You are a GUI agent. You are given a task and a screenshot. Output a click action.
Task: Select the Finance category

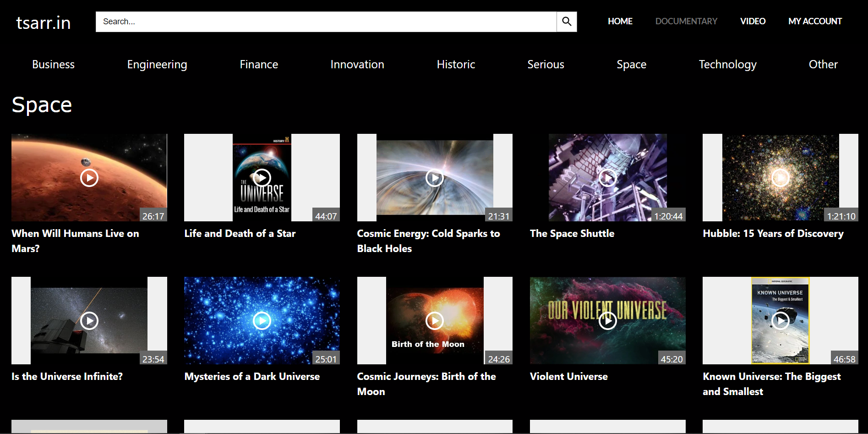[259, 65]
